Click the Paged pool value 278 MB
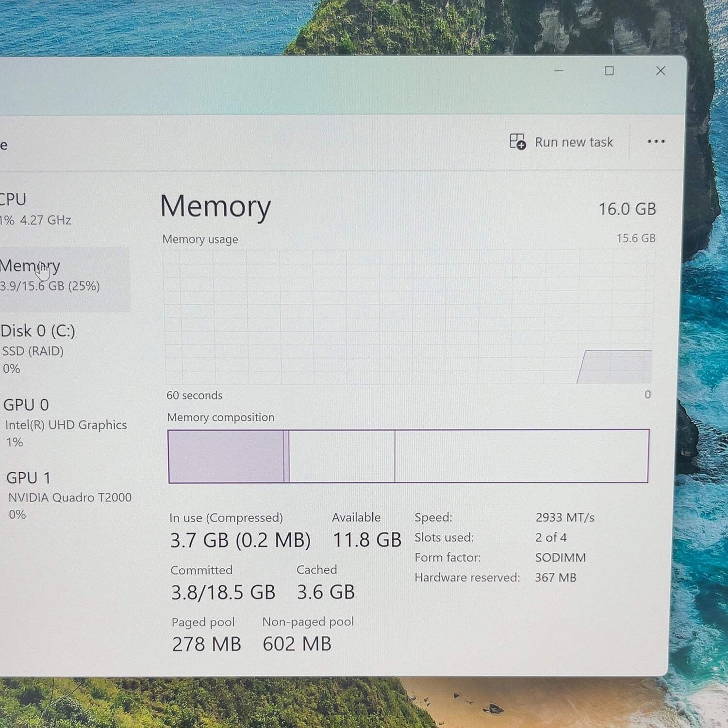Viewport: 728px width, 728px height. pos(206,644)
